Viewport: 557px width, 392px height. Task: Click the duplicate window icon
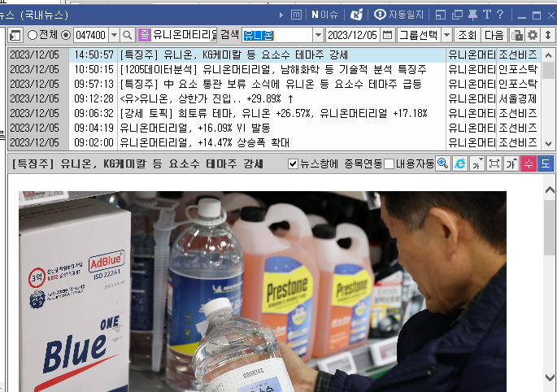(x=457, y=15)
